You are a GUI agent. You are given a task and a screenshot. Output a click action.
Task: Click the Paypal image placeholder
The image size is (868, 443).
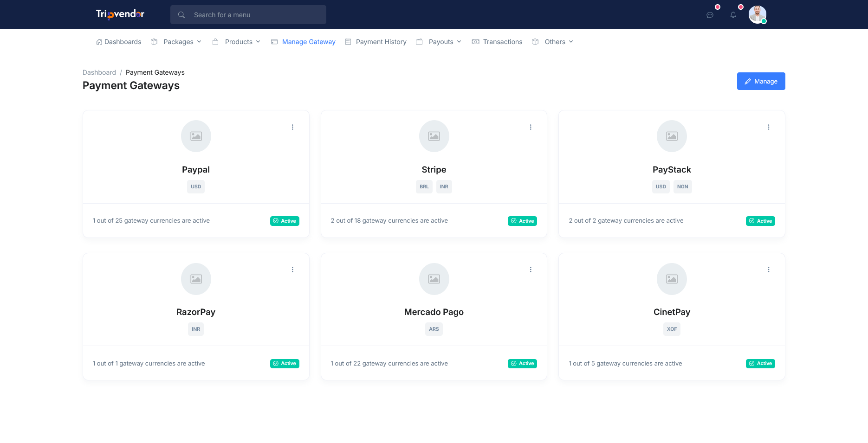click(196, 136)
